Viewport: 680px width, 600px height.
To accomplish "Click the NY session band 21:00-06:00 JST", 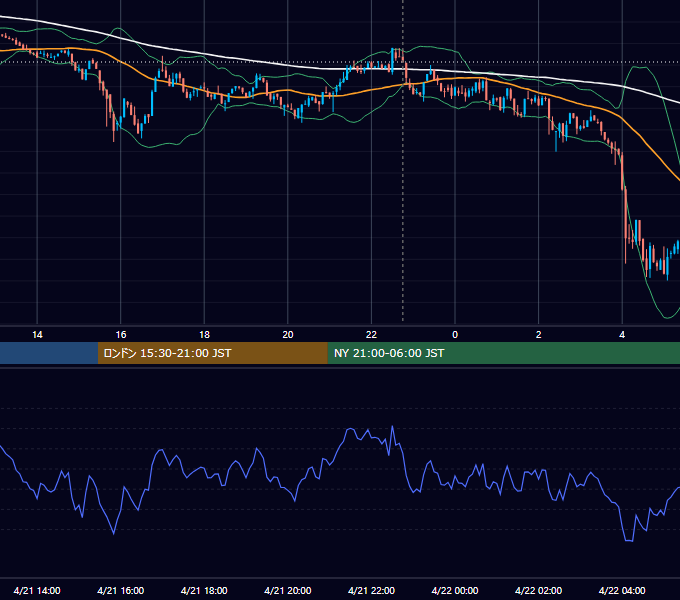I will pyautogui.click(x=503, y=353).
